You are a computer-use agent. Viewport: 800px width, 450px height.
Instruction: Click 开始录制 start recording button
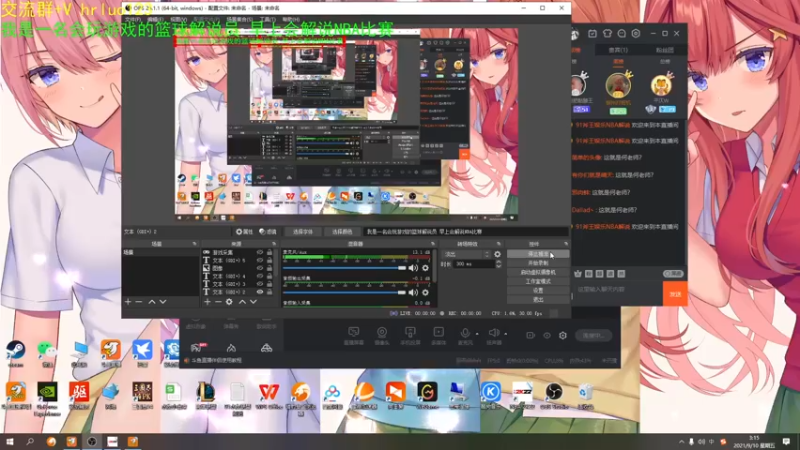[538, 263]
